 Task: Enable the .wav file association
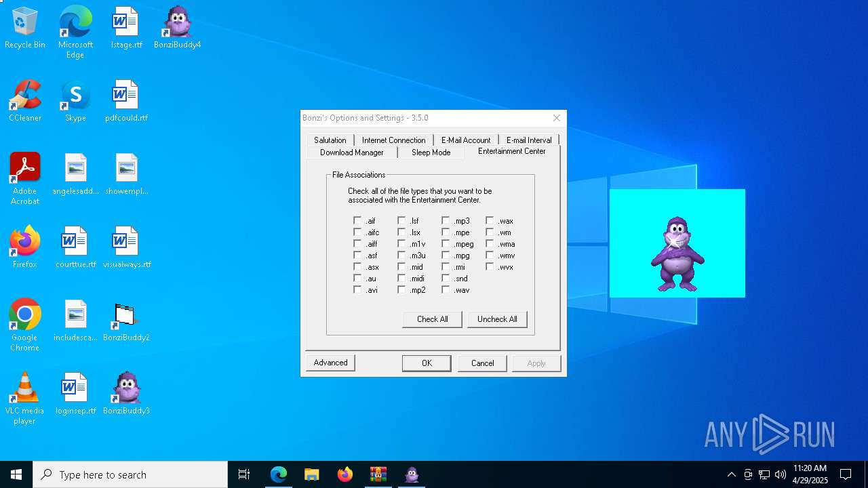coord(446,290)
